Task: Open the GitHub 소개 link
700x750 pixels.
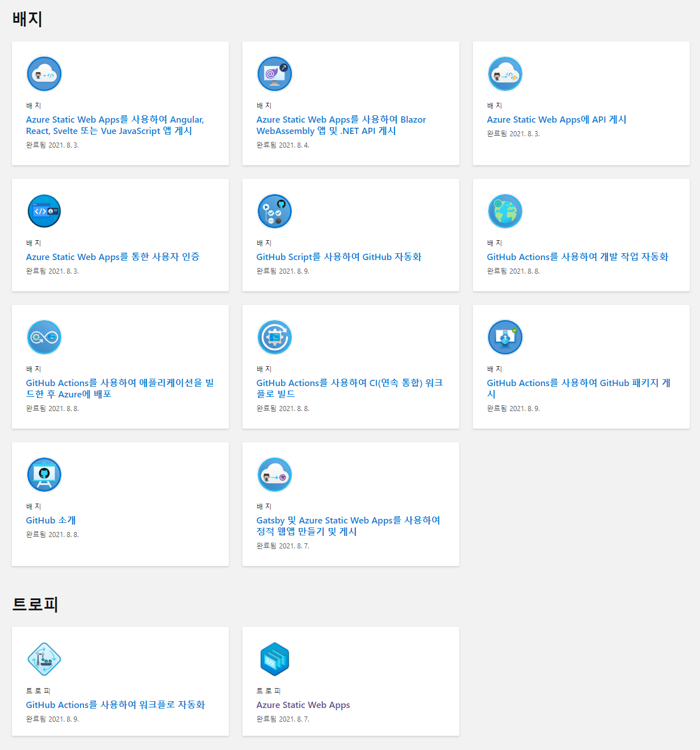Action: [51, 520]
